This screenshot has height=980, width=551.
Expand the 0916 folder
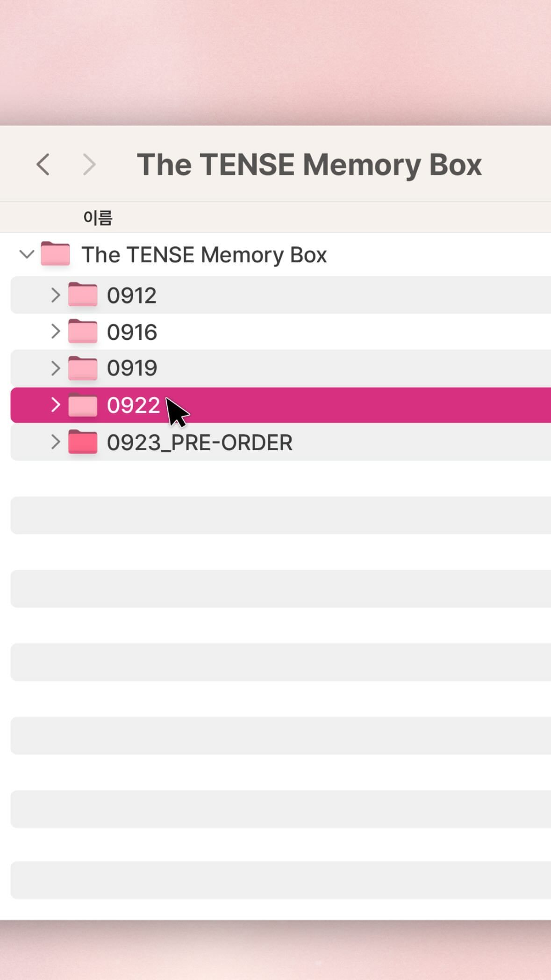point(55,331)
